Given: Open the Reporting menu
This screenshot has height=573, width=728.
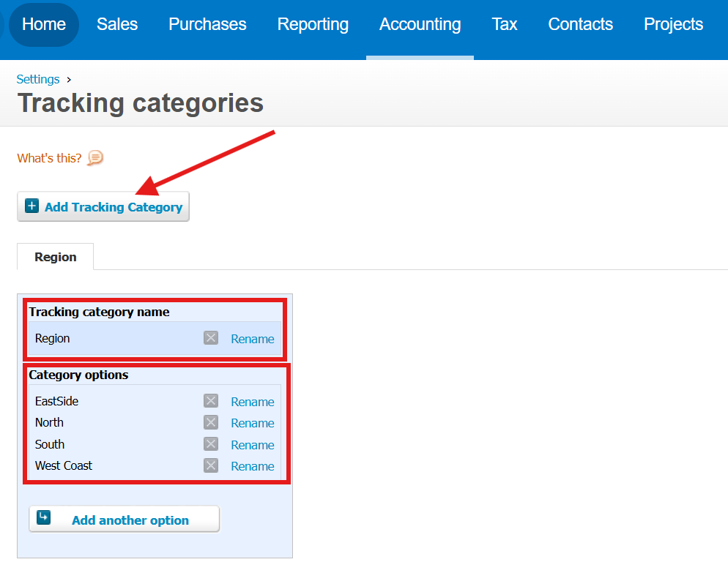Looking at the screenshot, I should coord(313,24).
